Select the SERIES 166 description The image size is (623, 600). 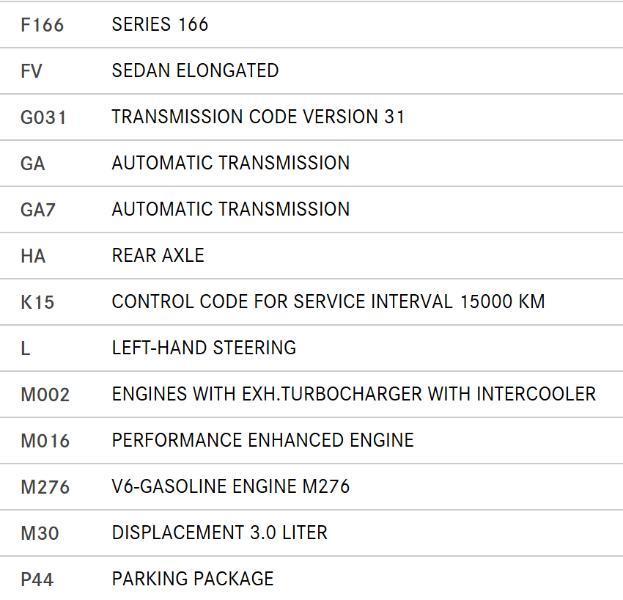tap(160, 25)
